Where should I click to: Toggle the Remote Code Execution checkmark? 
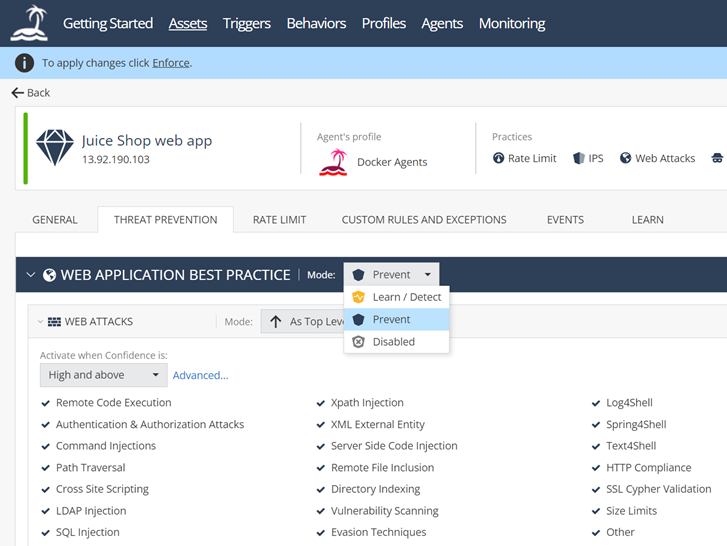45,403
